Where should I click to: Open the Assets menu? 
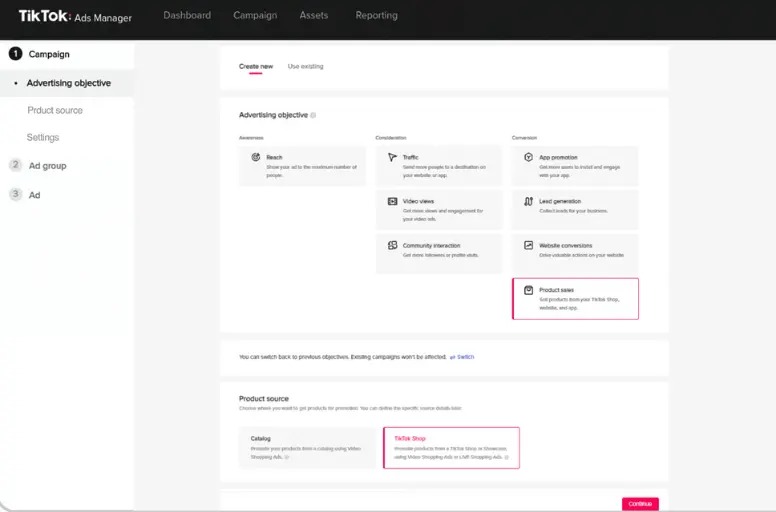(314, 15)
